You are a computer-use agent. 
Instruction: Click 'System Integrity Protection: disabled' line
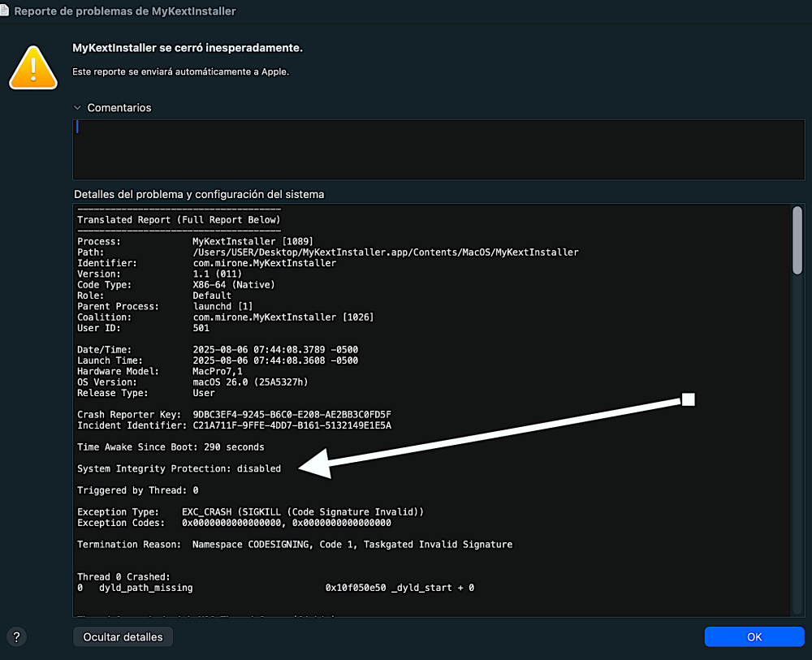point(179,469)
